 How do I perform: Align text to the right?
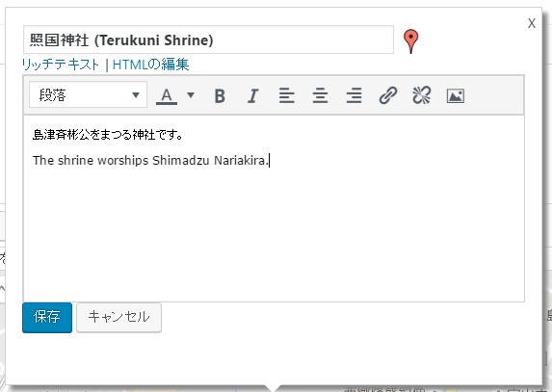click(354, 95)
